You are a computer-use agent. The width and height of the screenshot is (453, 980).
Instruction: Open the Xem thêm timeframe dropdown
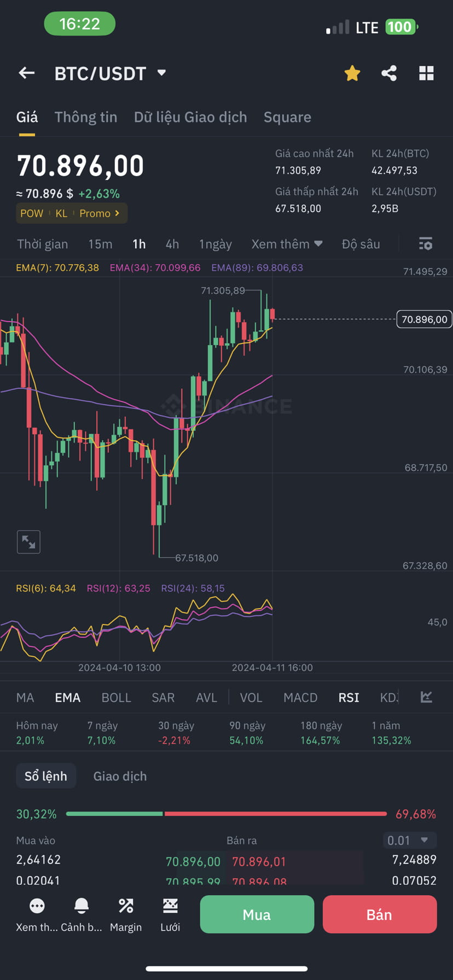coord(287,244)
